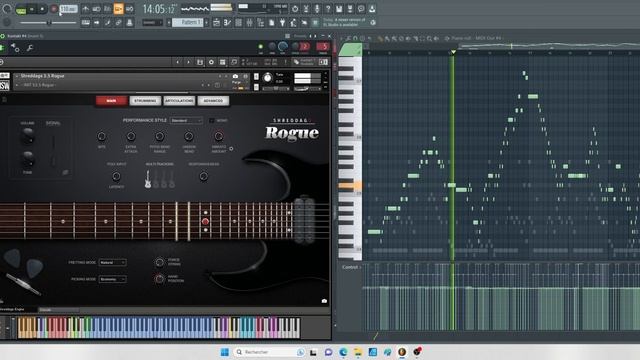
Task: Expand the Control lane selector in piano roll
Action: click(x=350, y=267)
